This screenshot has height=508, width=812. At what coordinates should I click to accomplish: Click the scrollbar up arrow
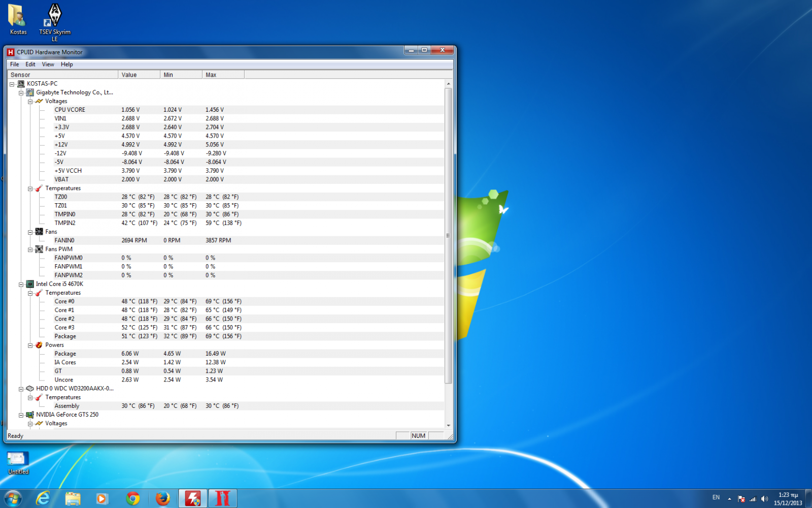click(x=448, y=83)
